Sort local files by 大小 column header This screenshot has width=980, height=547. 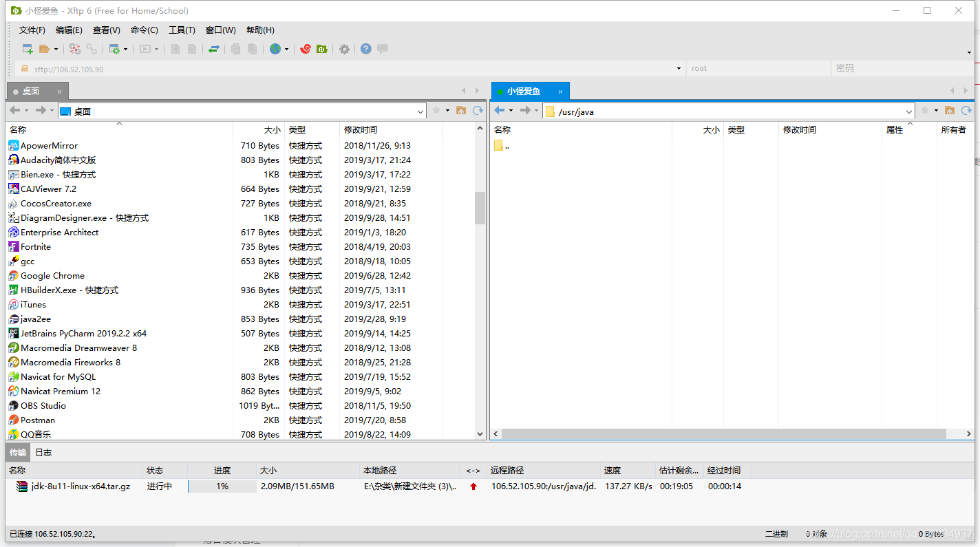tap(259, 129)
